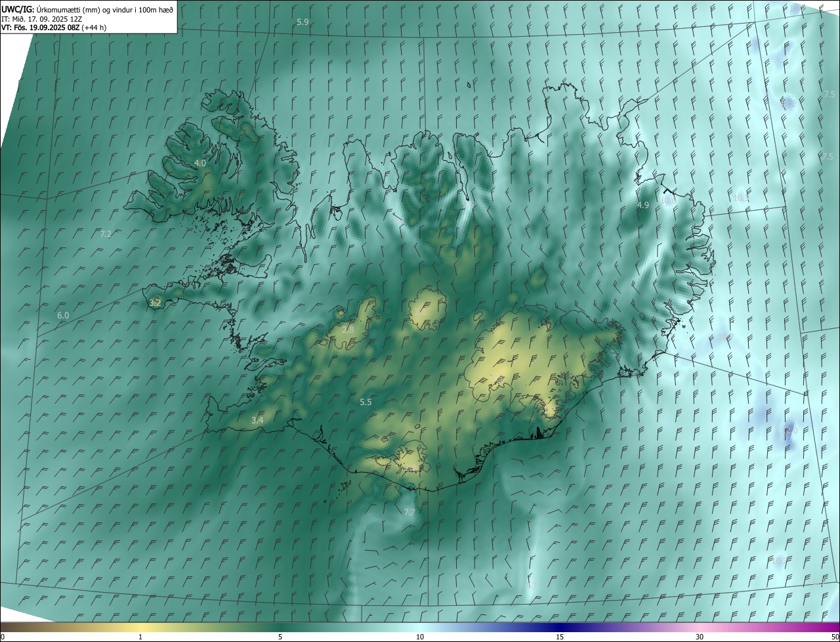The height and width of the screenshot is (642, 840).
Task: Click the magenta colorbar end near 50
Action: [x=832, y=627]
